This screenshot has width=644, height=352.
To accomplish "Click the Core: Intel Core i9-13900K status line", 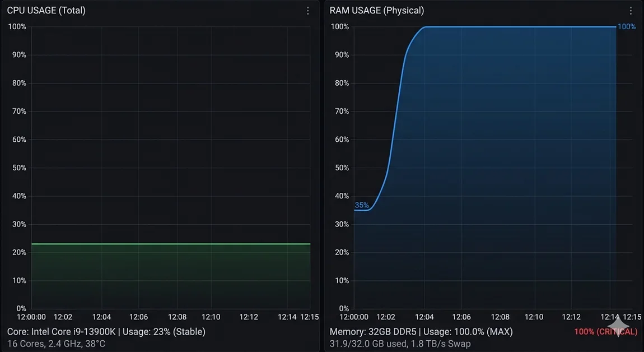I will tap(106, 331).
